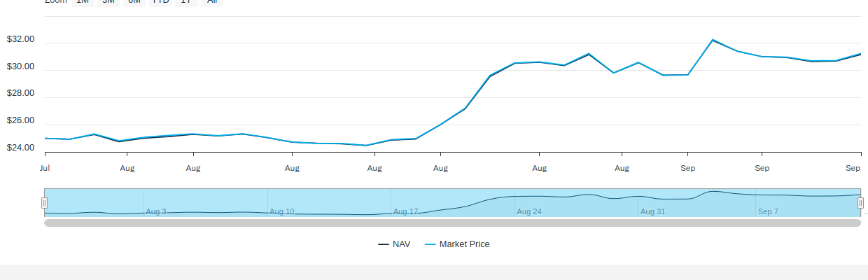Click the blue Market Price legend line icon

pyautogui.click(x=430, y=244)
